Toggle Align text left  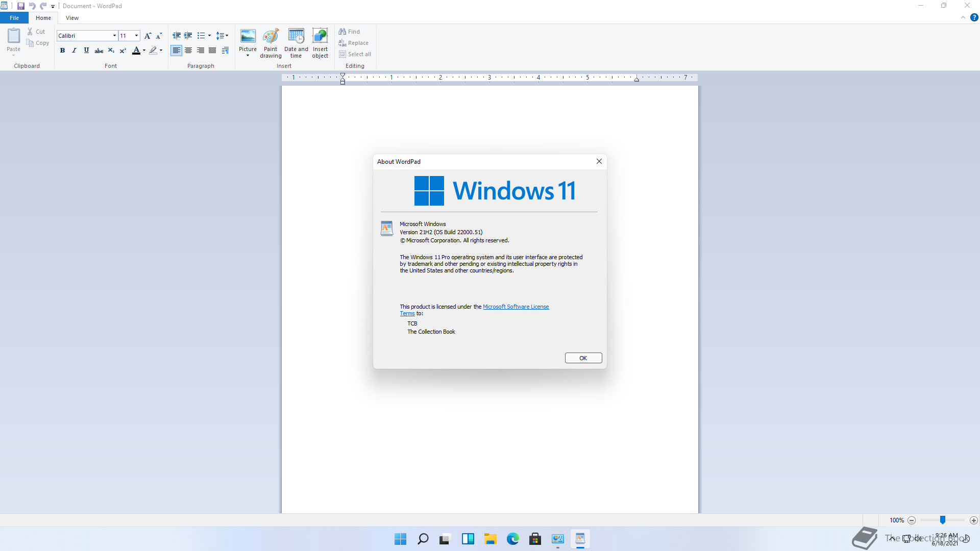coord(177,51)
